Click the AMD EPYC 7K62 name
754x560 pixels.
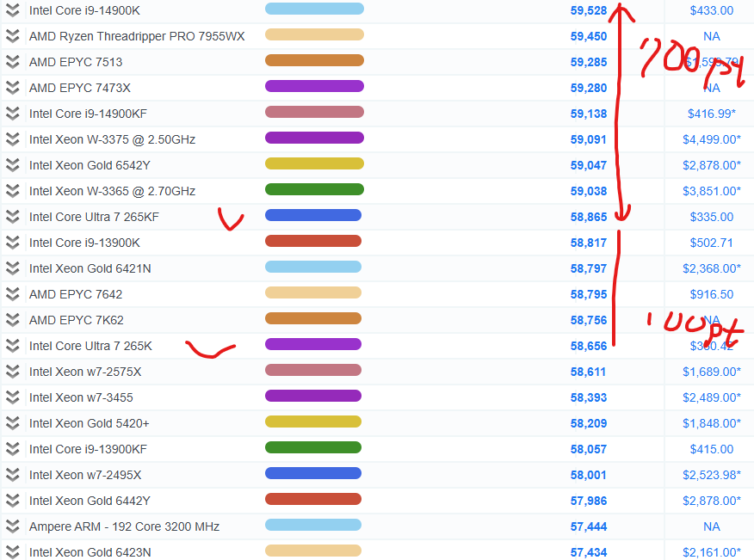(77, 320)
